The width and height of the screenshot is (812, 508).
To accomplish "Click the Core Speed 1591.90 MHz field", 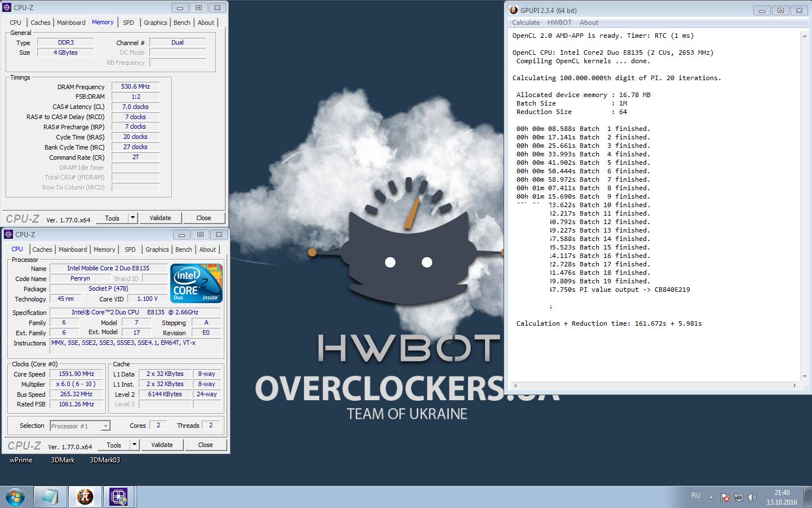I will click(77, 374).
